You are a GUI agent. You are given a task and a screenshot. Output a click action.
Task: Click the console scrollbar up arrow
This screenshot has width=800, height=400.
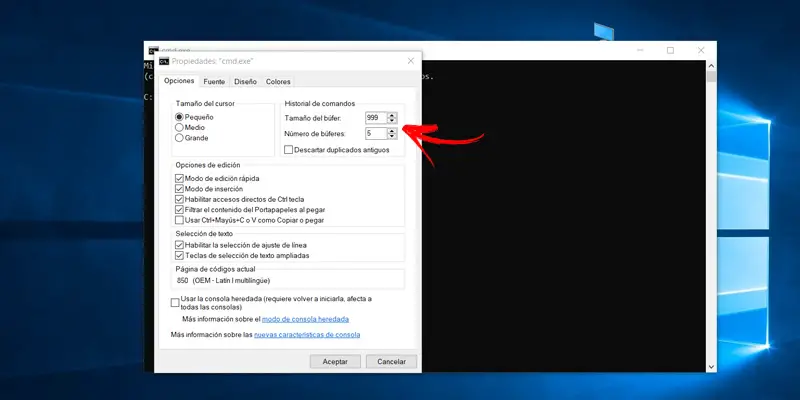[711, 66]
